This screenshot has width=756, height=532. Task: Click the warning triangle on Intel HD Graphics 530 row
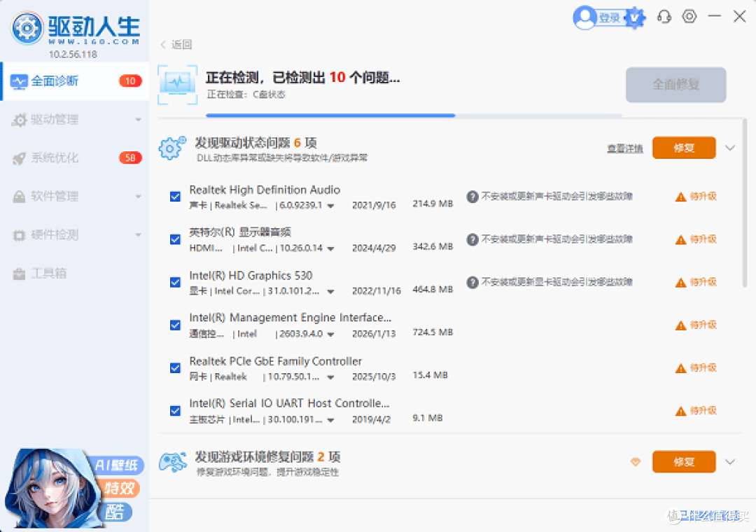point(681,283)
